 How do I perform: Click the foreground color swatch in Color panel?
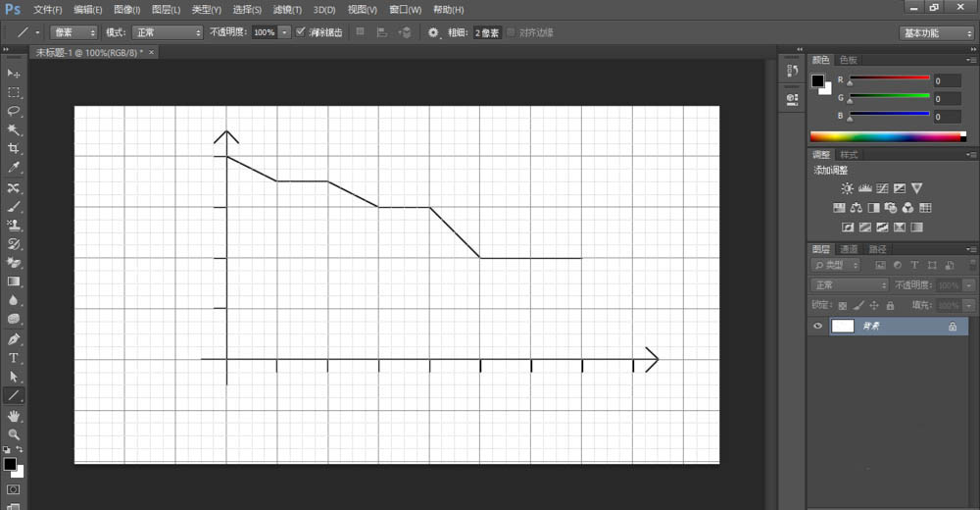pos(817,80)
